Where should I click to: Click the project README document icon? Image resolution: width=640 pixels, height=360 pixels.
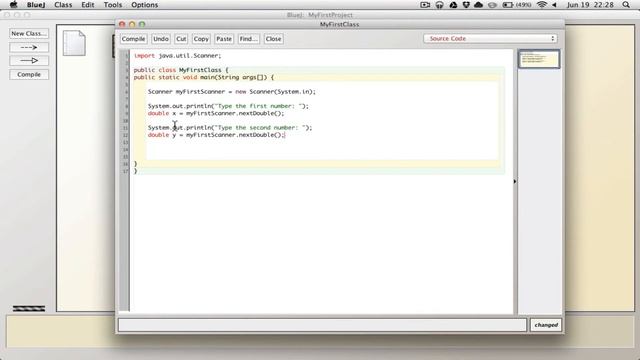pyautogui.click(x=74, y=43)
